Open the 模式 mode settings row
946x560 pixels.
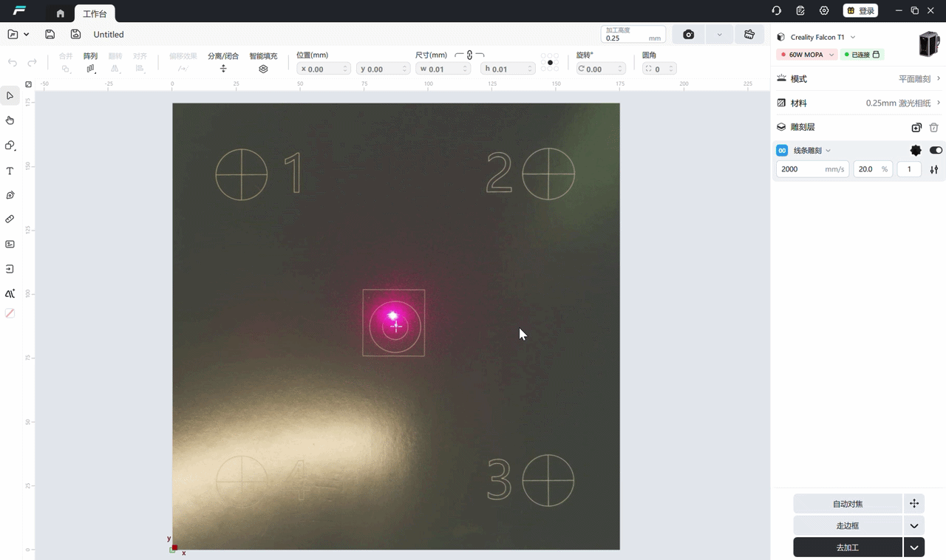tap(858, 78)
